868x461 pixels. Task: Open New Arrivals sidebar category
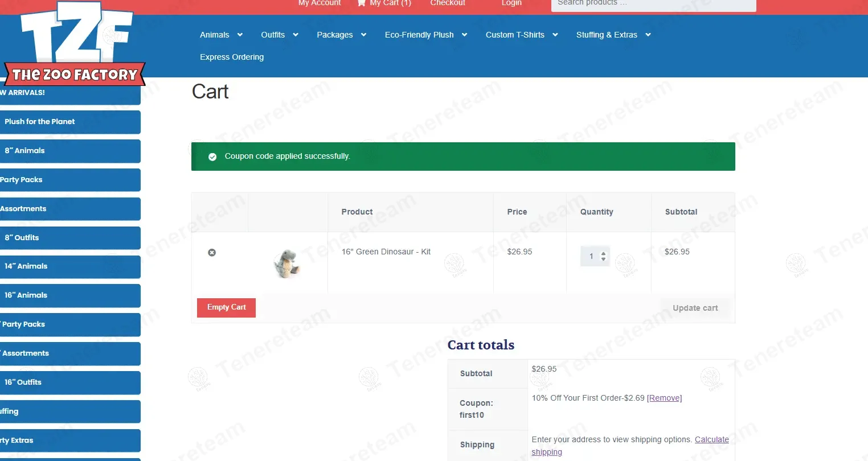(x=70, y=93)
